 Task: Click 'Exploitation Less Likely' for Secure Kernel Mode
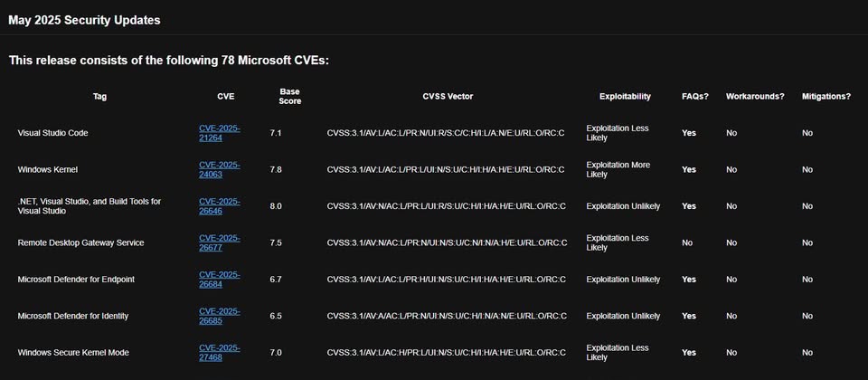point(618,352)
